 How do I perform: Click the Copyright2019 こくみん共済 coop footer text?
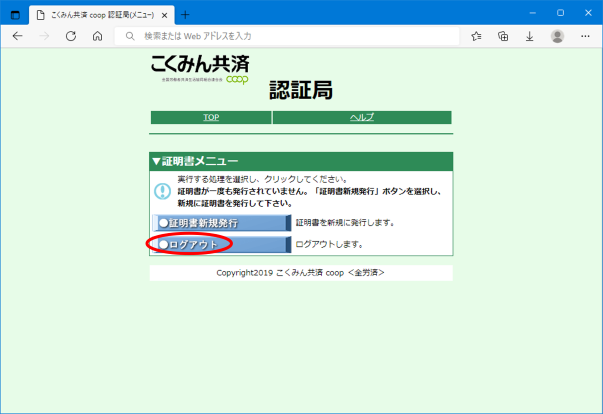pos(300,273)
